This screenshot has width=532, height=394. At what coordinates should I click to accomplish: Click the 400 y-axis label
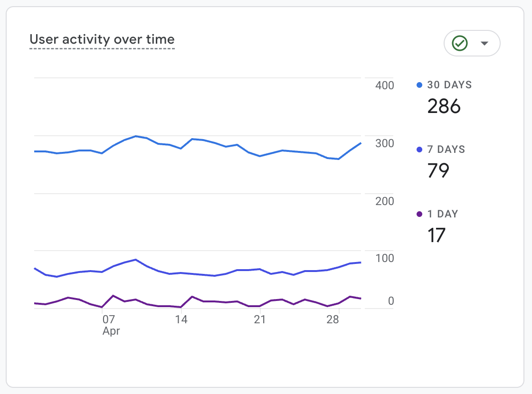tap(384, 86)
